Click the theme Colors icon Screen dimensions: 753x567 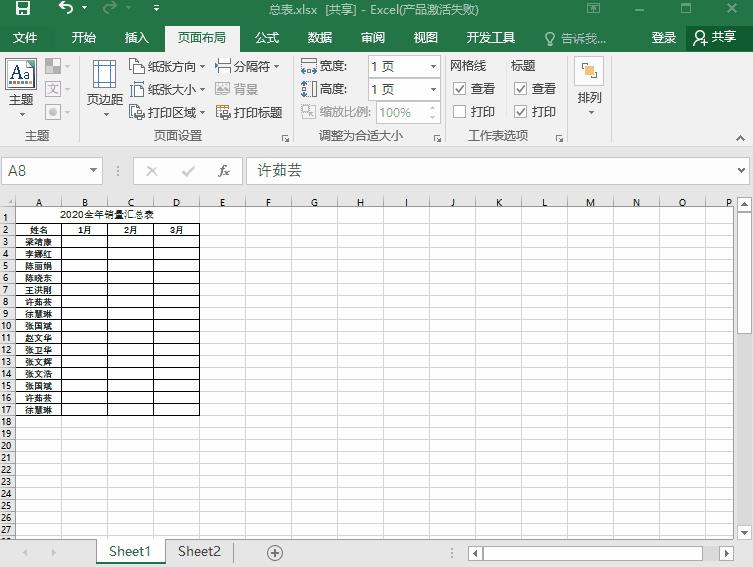[53, 66]
